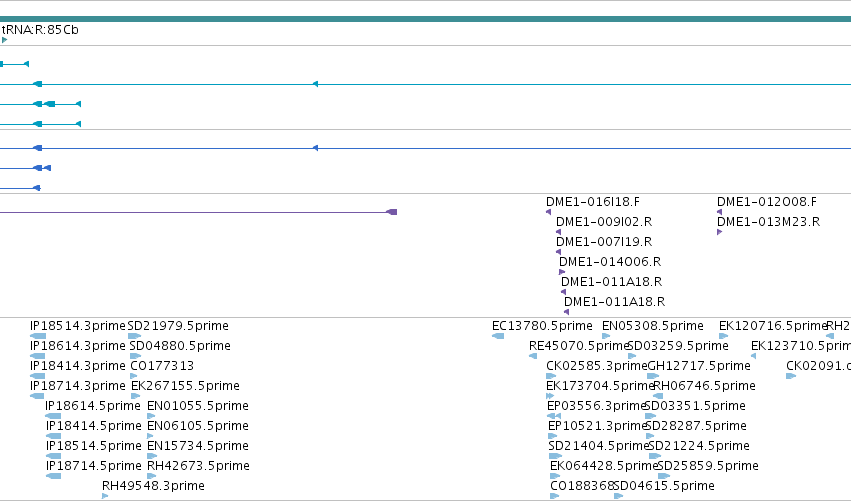Pick the IP18414.5prime label

(x=93, y=426)
